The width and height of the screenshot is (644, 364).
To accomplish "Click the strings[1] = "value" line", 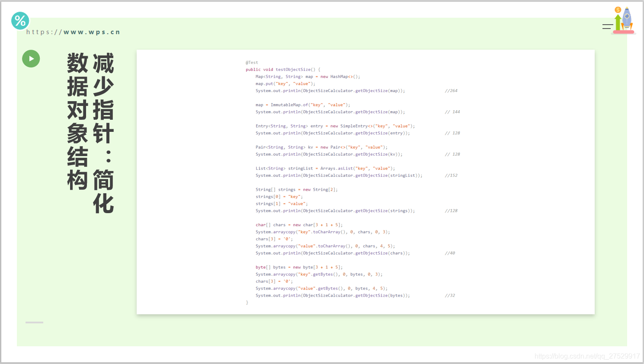I will pos(282,204).
